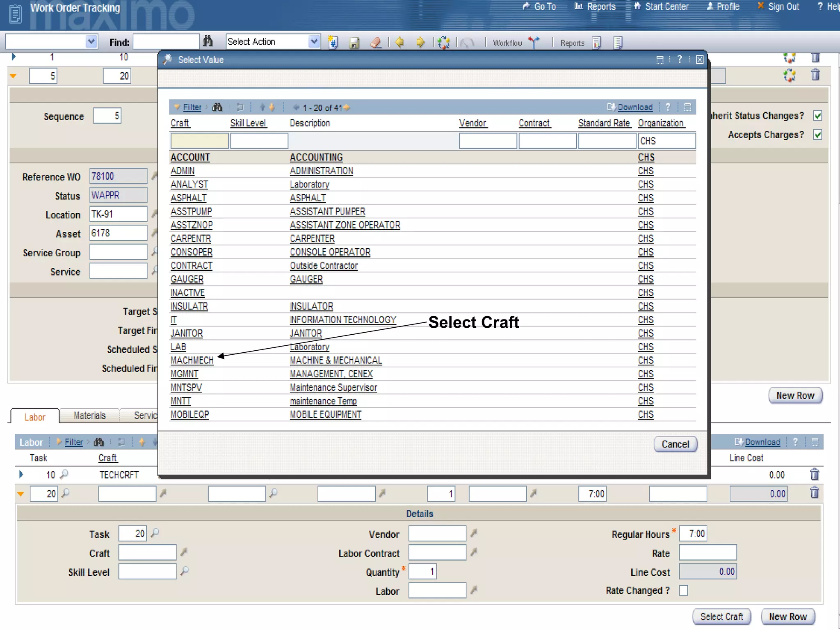Viewport: 840px width, 630px height.
Task: Click the Workflow routing icon
Action: click(534, 42)
